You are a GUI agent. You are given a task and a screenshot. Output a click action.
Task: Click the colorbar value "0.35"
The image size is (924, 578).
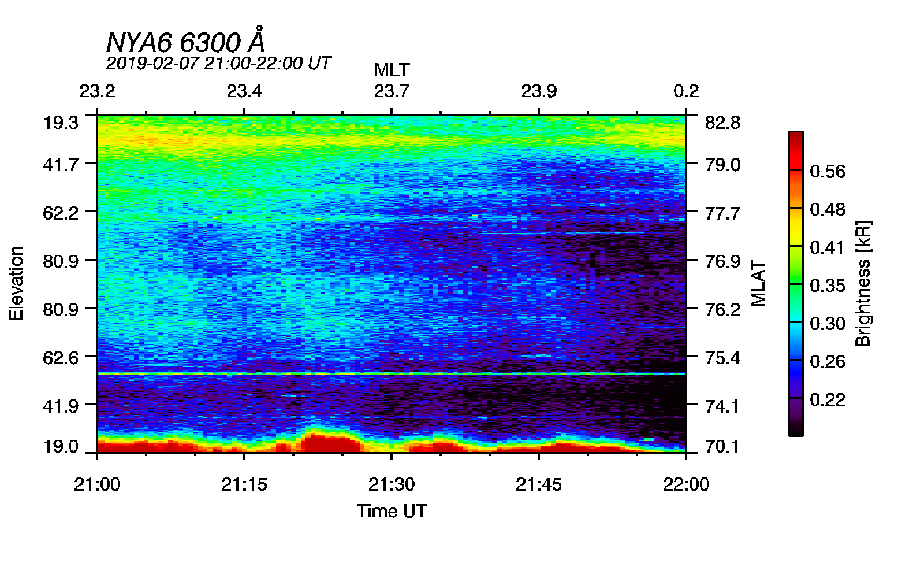pos(828,286)
